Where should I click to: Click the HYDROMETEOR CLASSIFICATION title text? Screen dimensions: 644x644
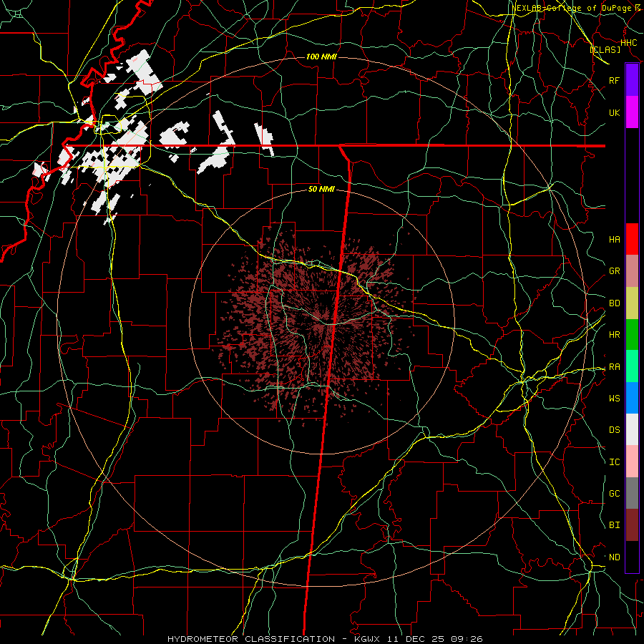click(251, 639)
